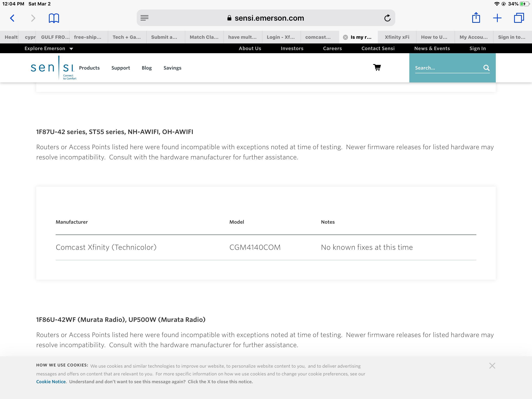Open the Support menu
The width and height of the screenshot is (532, 399).
pyautogui.click(x=121, y=68)
